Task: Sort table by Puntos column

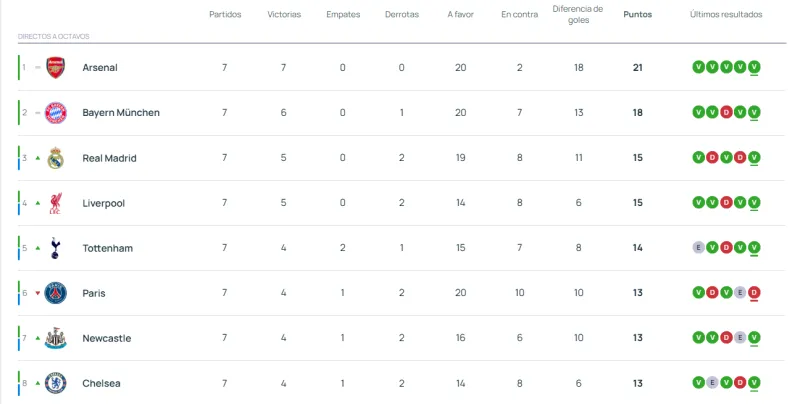Action: point(637,15)
